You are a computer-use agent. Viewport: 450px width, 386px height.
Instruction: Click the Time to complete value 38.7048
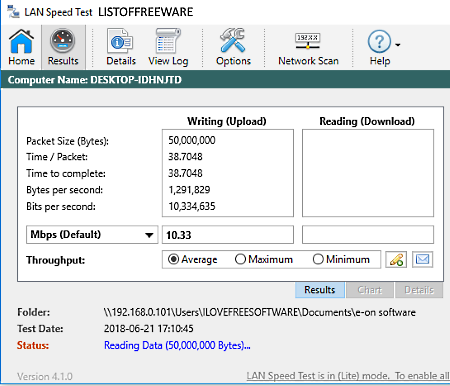coord(185,173)
